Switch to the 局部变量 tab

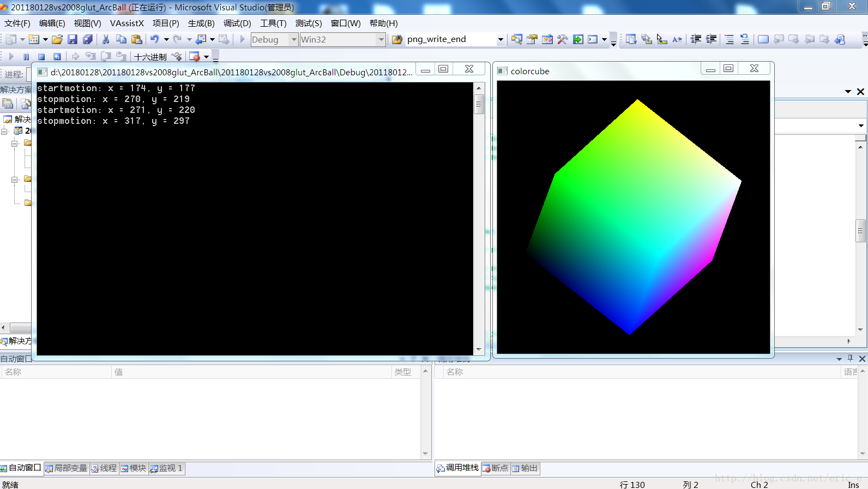click(67, 468)
